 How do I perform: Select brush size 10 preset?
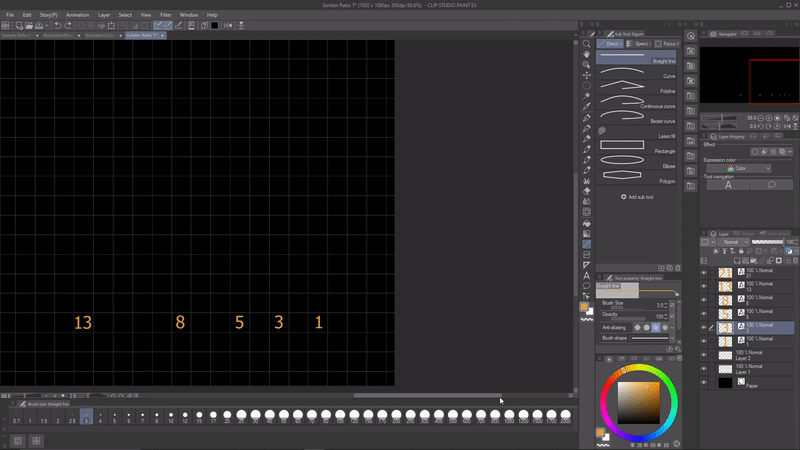click(171, 417)
